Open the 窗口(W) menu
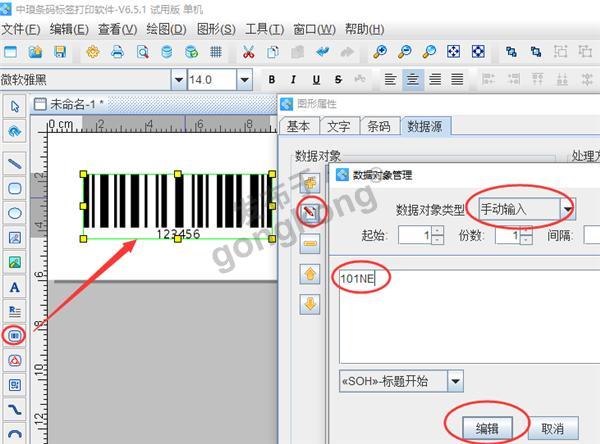 click(x=315, y=29)
